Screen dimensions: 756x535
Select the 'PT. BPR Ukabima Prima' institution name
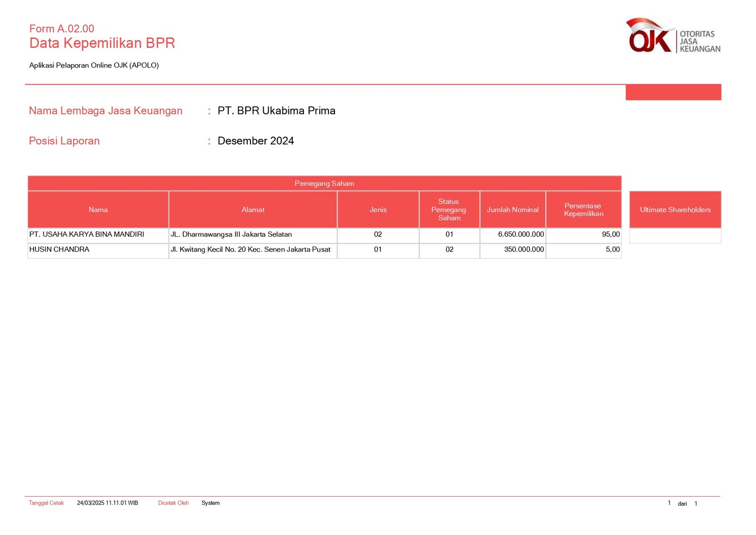pyautogui.click(x=276, y=111)
